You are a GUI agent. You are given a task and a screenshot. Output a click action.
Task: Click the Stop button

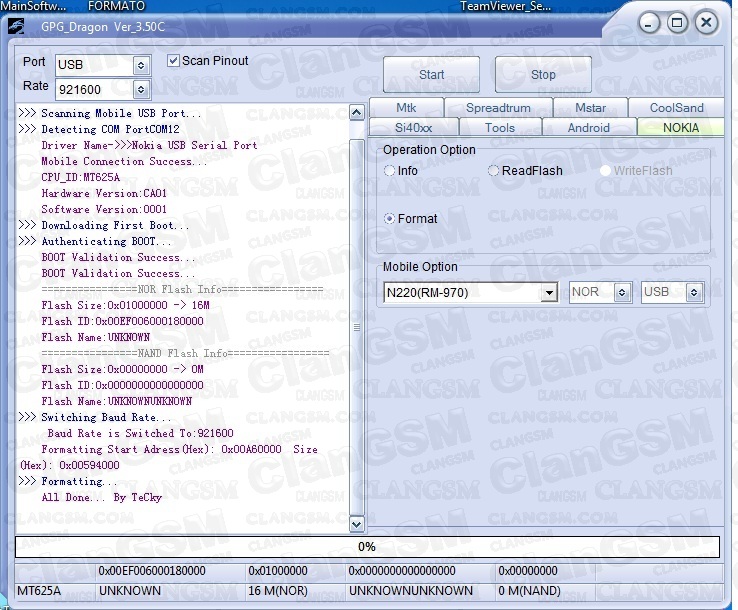[x=543, y=75]
